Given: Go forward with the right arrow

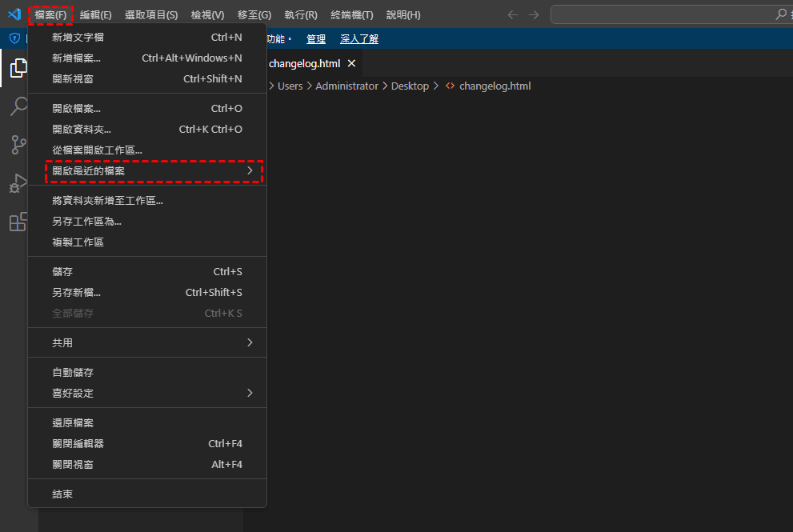Looking at the screenshot, I should point(534,14).
